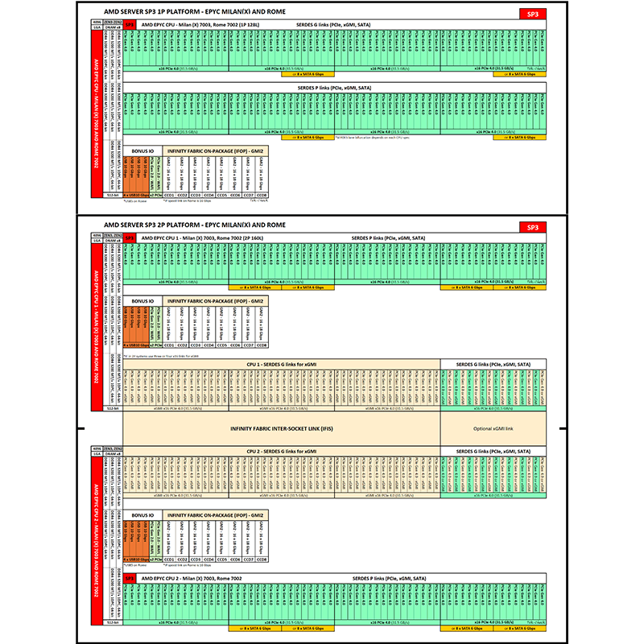Select 'AMD EPYC CPU 2 - Milan (X) 7003' header

click(192, 578)
